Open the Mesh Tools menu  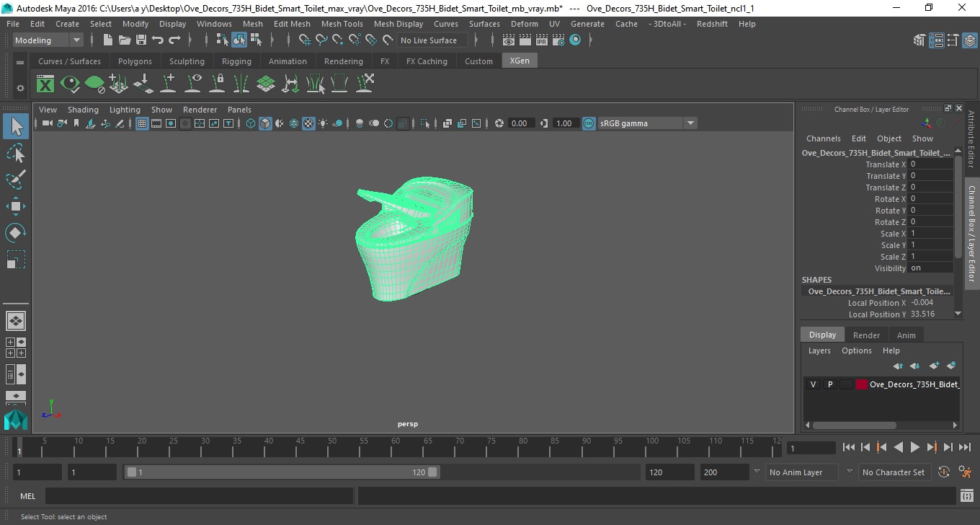coord(342,24)
